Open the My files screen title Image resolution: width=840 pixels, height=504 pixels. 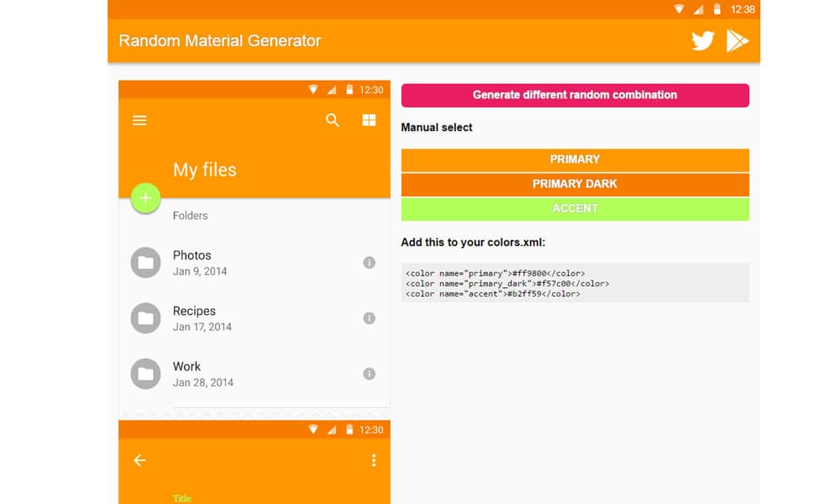204,170
